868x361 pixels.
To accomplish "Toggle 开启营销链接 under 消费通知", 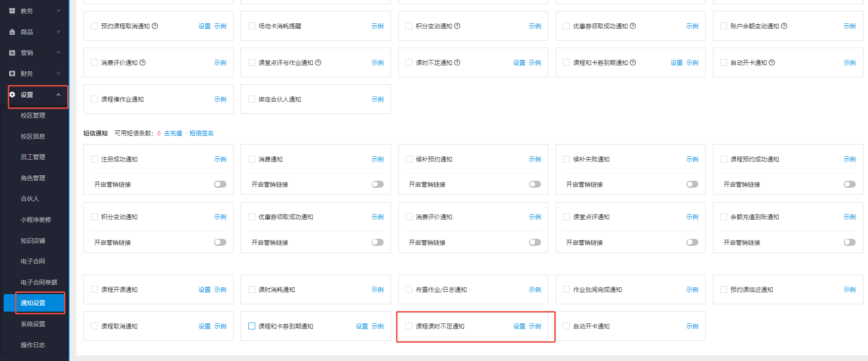I will pyautogui.click(x=377, y=184).
